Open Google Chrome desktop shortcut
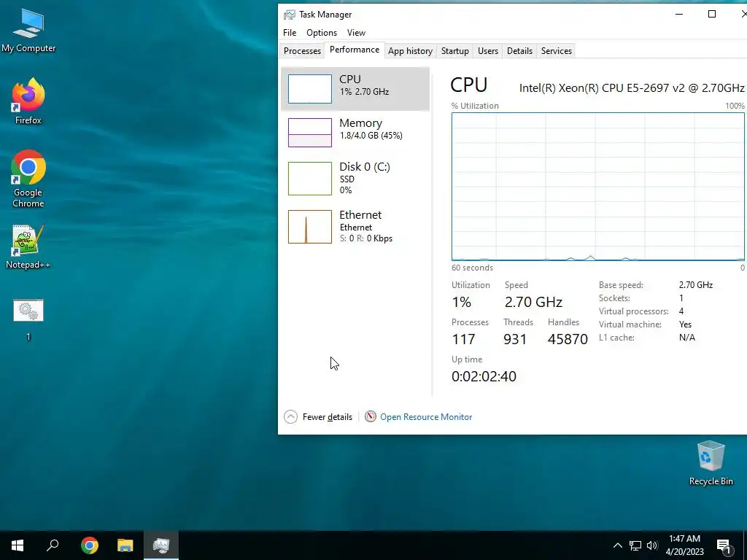 28,179
